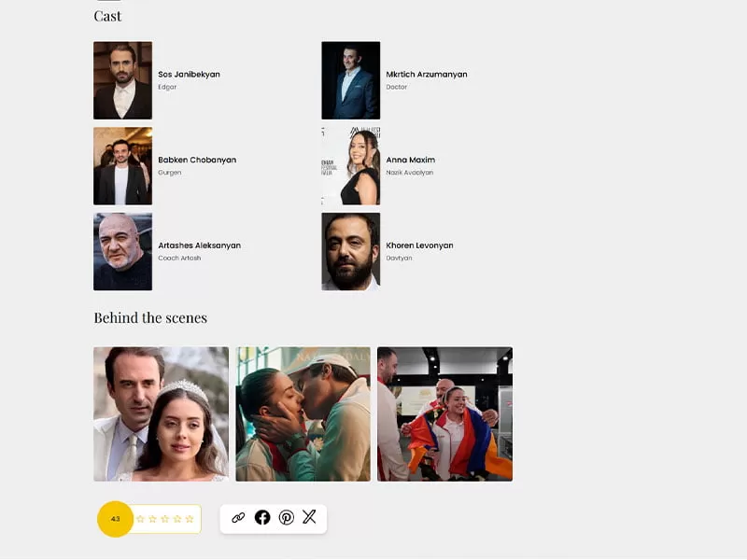Viewport: 747px width, 560px height.
Task: Click the yellow 43 rating score circle
Action: [x=115, y=519]
